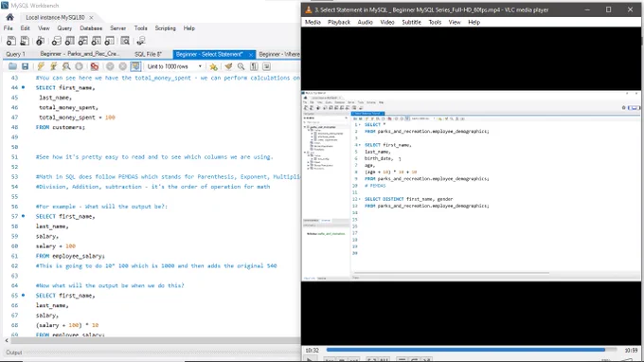Screen dimensions: 644x362
Task: Click the editor horizontal scrollbar left arrow
Action: coord(7,340)
